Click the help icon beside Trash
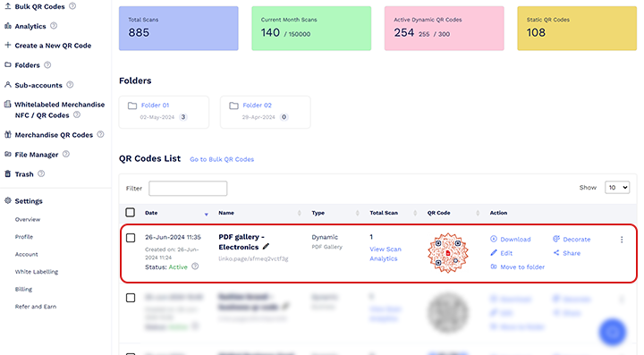The height and width of the screenshot is (355, 644). (41, 173)
